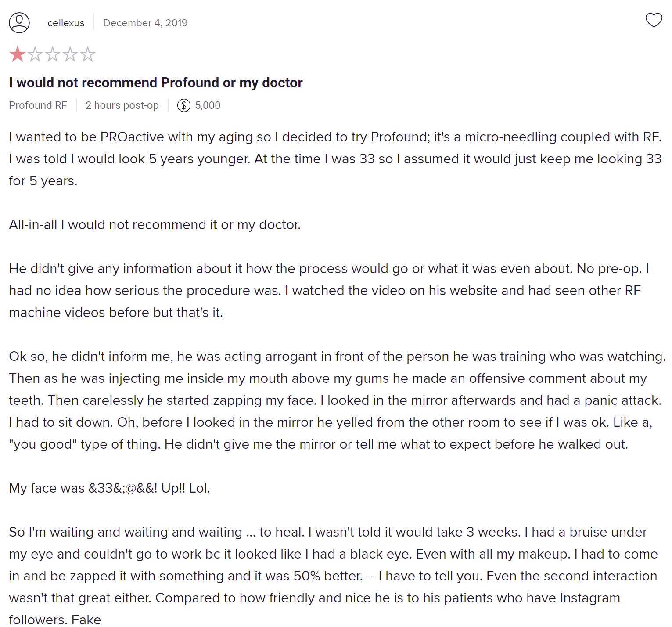Click the user avatar icon beside cellexus
The width and height of the screenshot is (672, 627).
(x=19, y=23)
